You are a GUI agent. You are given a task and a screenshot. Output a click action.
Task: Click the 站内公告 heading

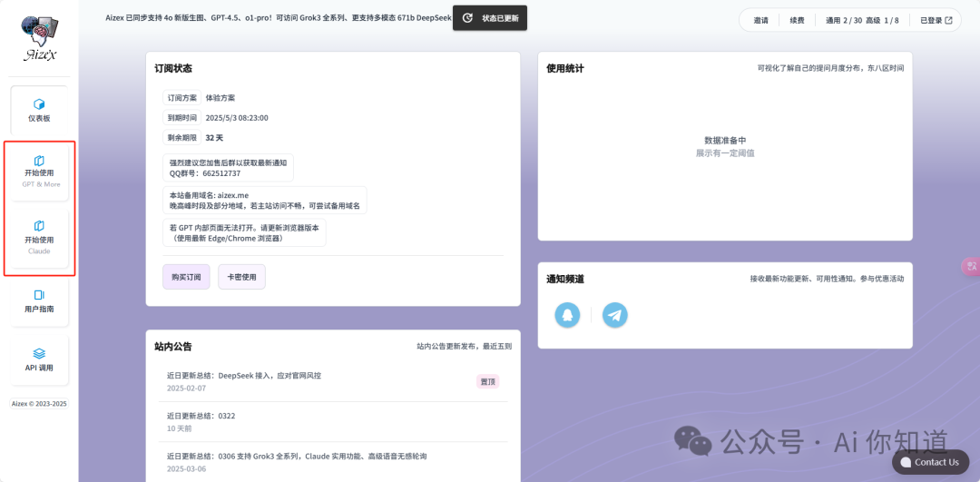(173, 347)
